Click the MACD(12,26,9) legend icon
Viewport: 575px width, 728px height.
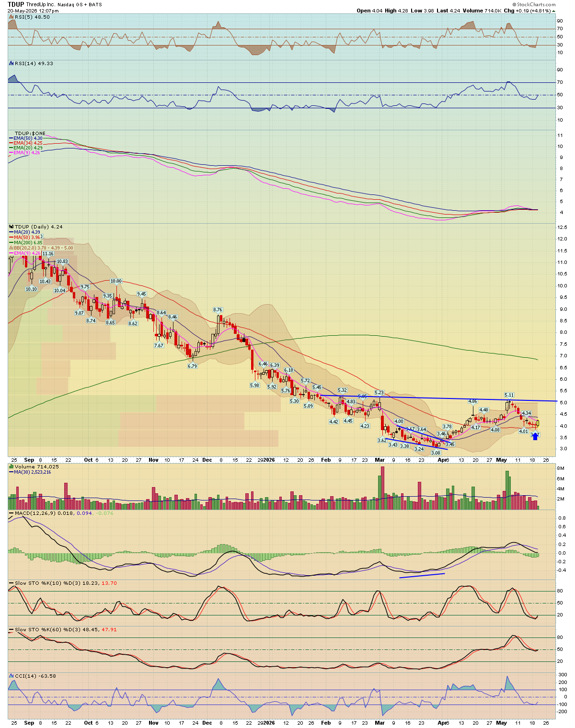point(11,513)
